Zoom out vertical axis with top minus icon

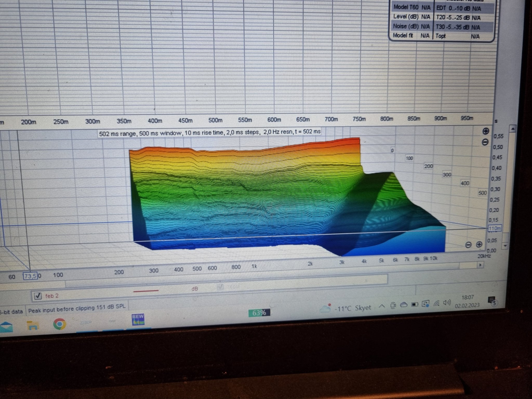[485, 142]
